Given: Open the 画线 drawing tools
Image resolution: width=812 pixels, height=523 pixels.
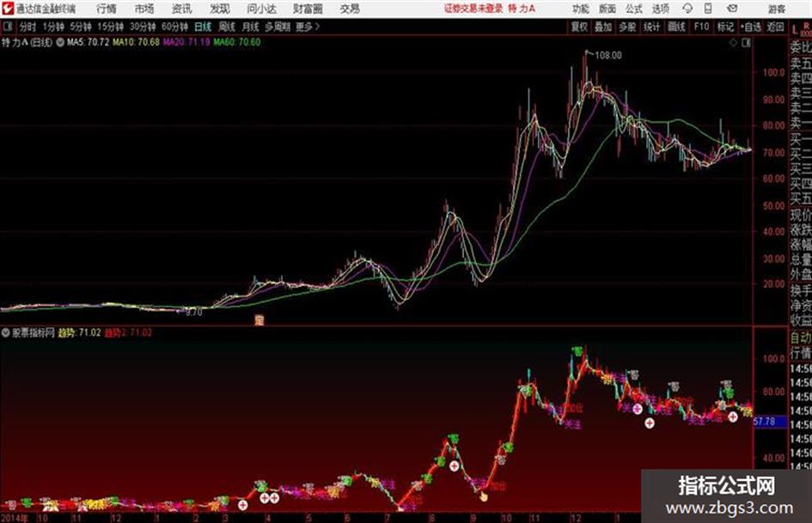Looking at the screenshot, I should click(676, 27).
